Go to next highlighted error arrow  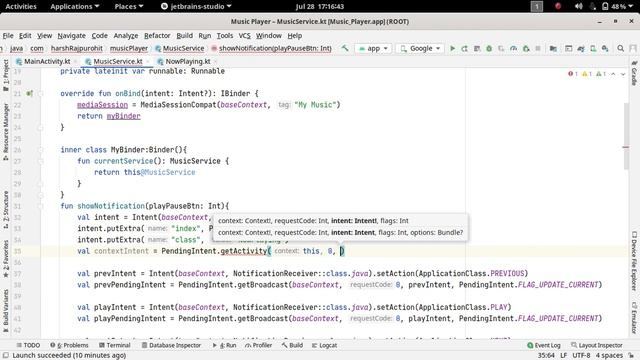(x=623, y=74)
